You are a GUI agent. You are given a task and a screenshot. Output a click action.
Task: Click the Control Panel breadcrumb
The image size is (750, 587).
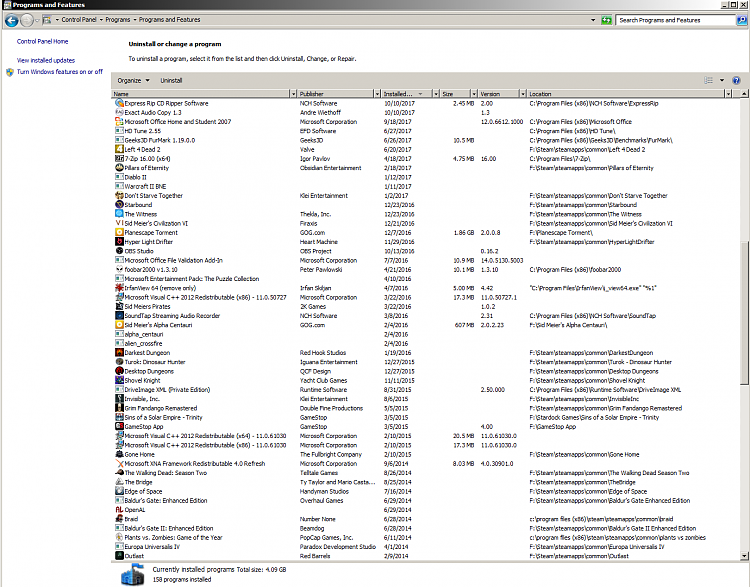pyautogui.click(x=79, y=20)
